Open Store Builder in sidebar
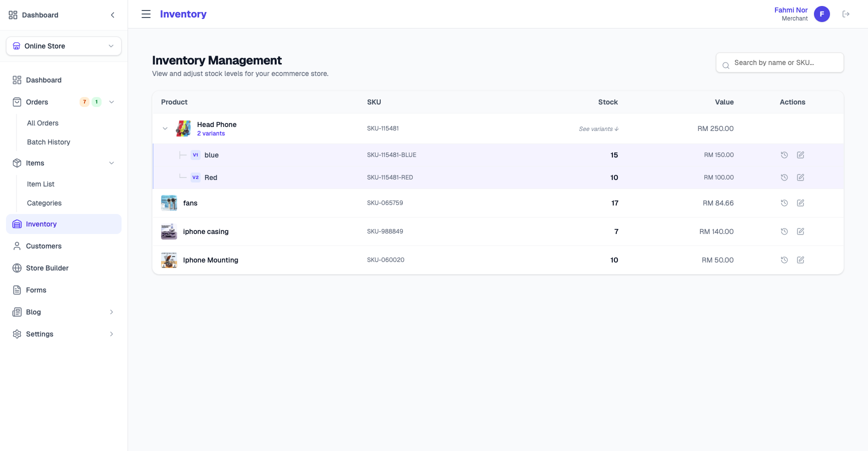 [47, 268]
